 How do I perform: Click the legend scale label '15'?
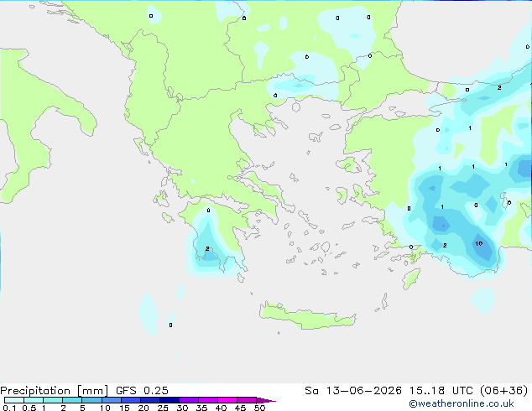pos(124,408)
